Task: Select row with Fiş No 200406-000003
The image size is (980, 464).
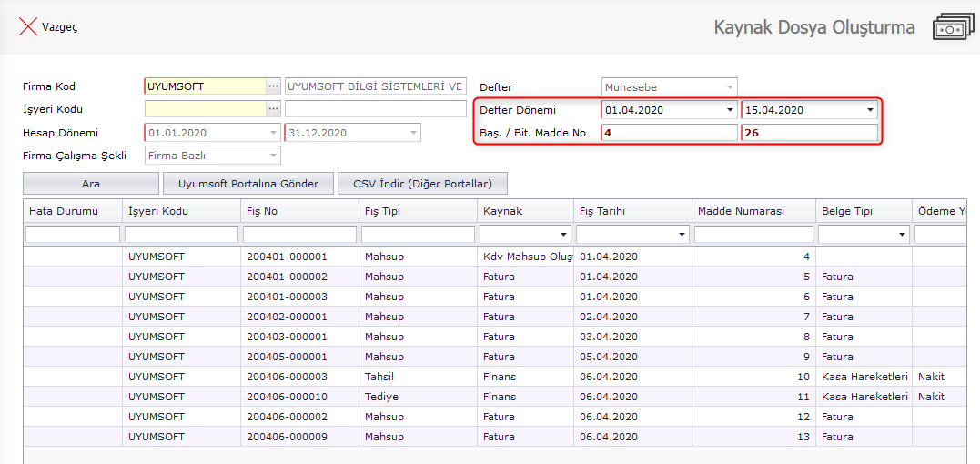Action: [x=286, y=377]
